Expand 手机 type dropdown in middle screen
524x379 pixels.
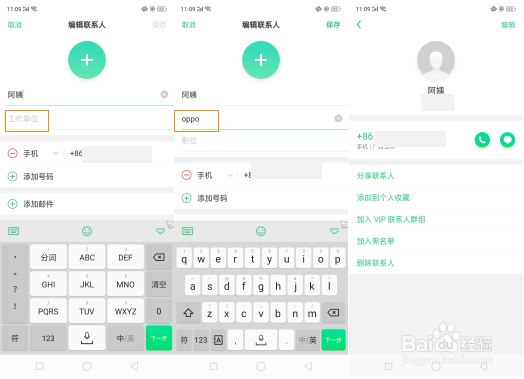tap(230, 175)
